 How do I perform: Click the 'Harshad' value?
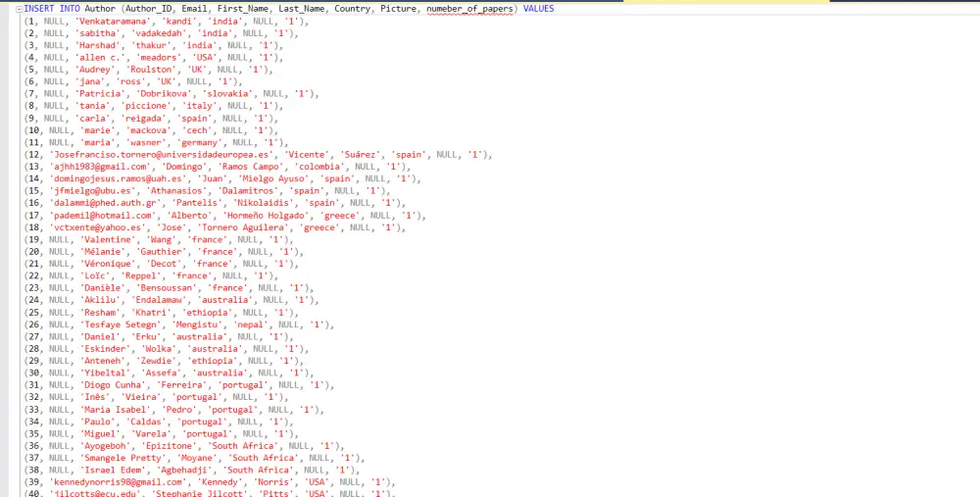[x=97, y=46]
